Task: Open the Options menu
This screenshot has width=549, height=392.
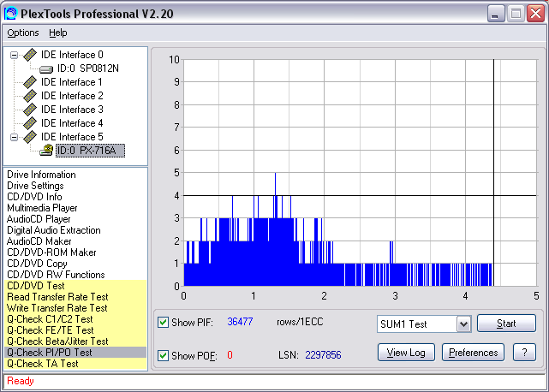Action: pos(23,33)
